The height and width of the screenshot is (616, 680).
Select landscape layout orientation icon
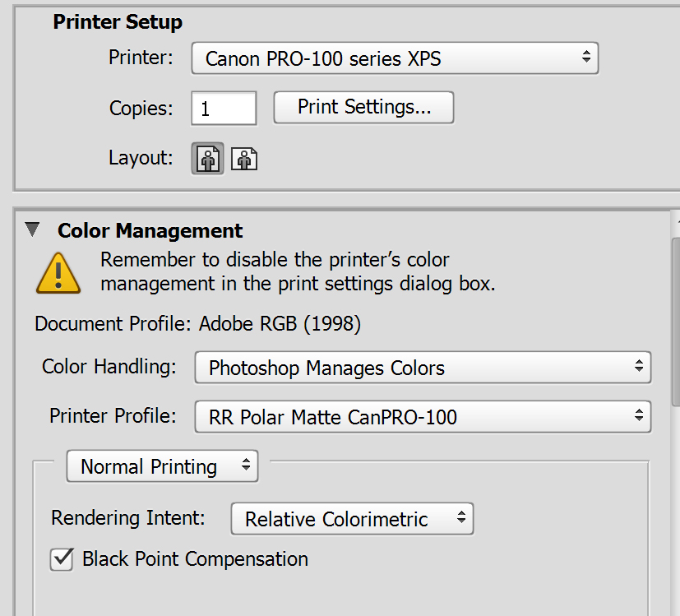pos(244,158)
